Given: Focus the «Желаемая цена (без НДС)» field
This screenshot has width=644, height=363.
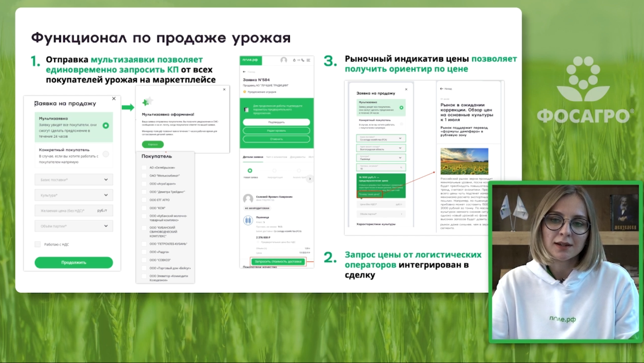Looking at the screenshot, I should pyautogui.click(x=74, y=210).
